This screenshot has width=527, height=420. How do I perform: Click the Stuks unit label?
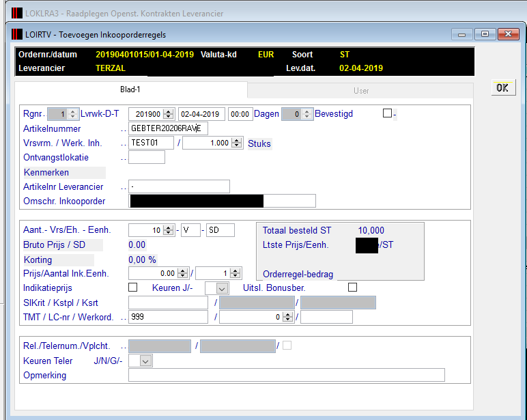[259, 143]
